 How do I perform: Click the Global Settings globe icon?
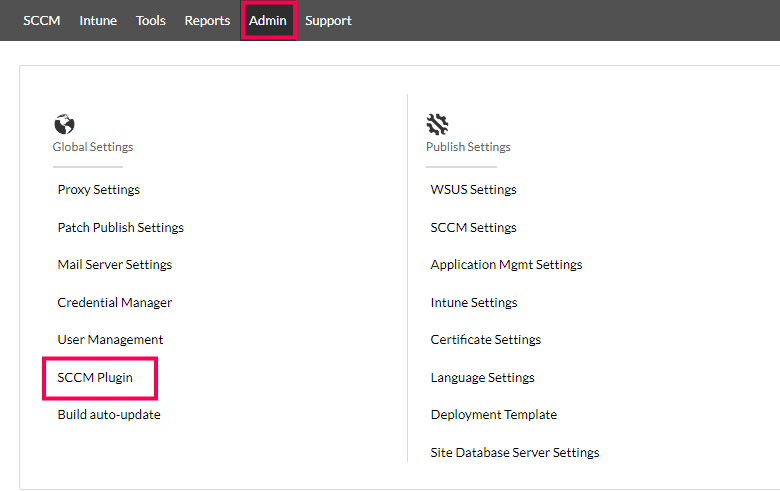(64, 124)
